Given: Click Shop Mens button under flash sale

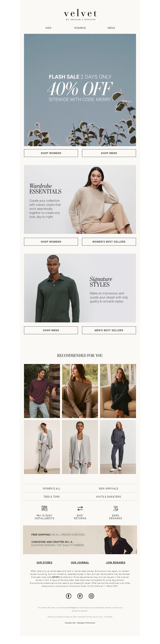Looking at the screenshot, I should 109,153.
